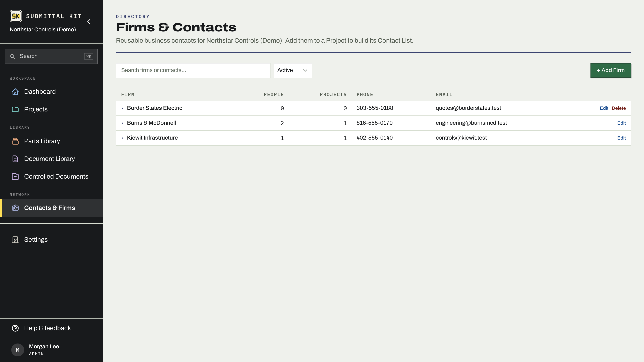Click the Help & feedback question icon
The width and height of the screenshot is (644, 362).
[x=15, y=328]
